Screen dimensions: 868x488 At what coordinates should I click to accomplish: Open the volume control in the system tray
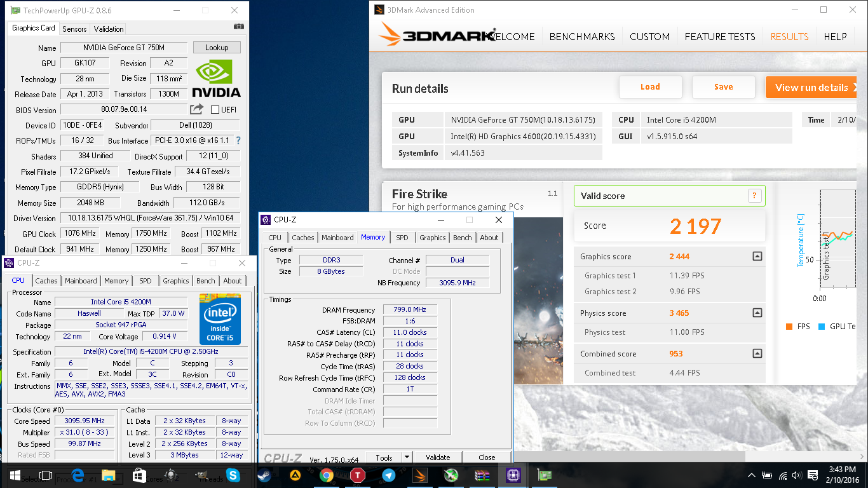click(x=797, y=475)
